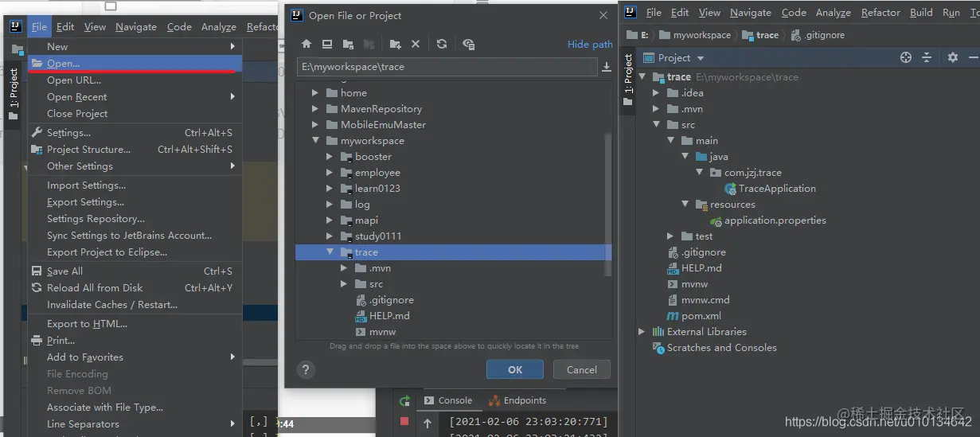The image size is (980, 437).
Task: Select Invalidate Caches / Restart...
Action: 135,304
